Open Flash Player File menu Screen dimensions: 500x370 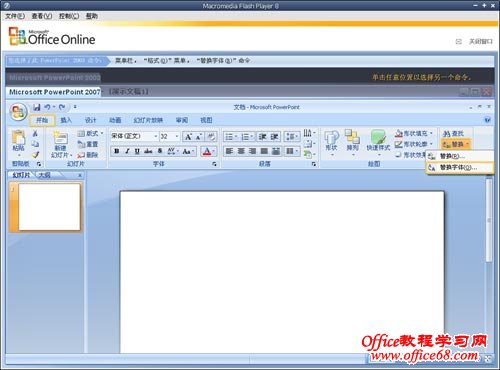tap(15, 16)
